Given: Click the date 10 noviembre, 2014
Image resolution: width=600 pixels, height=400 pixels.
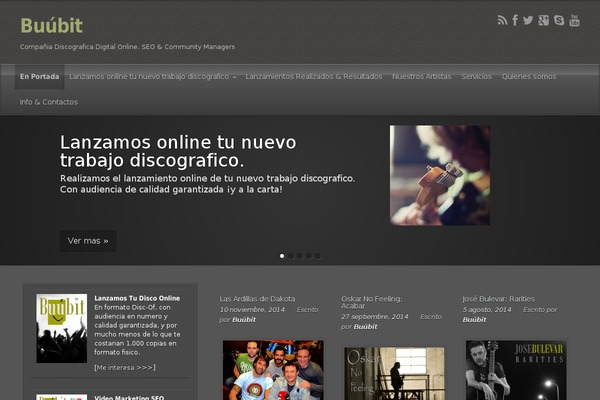Looking at the screenshot, I should (x=252, y=309).
